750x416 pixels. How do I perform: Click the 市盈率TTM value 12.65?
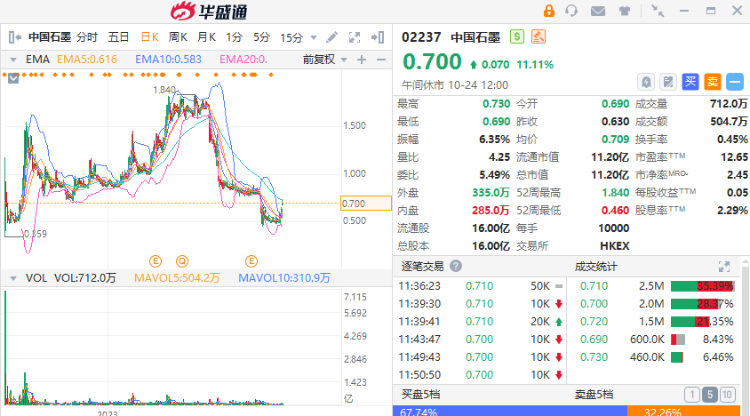click(x=734, y=157)
